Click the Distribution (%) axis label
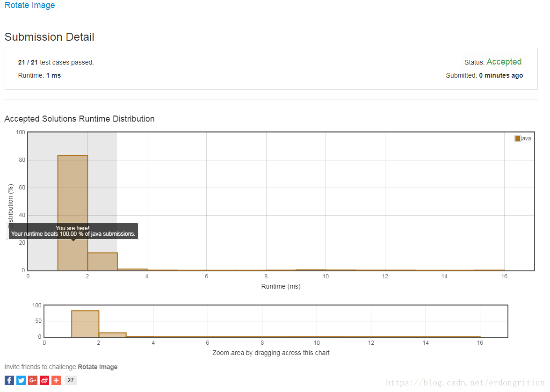 (10, 206)
